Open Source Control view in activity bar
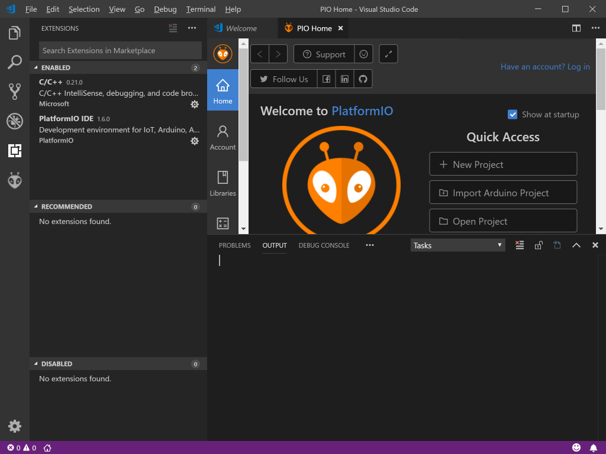 pyautogui.click(x=15, y=91)
